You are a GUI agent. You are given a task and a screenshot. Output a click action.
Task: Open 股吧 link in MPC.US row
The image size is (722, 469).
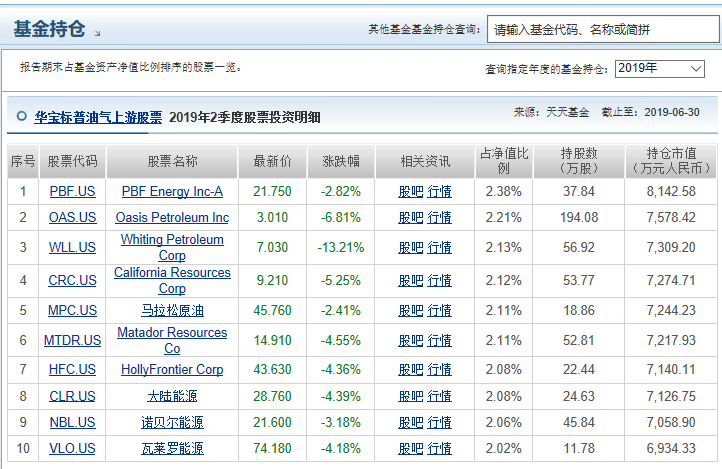(410, 310)
